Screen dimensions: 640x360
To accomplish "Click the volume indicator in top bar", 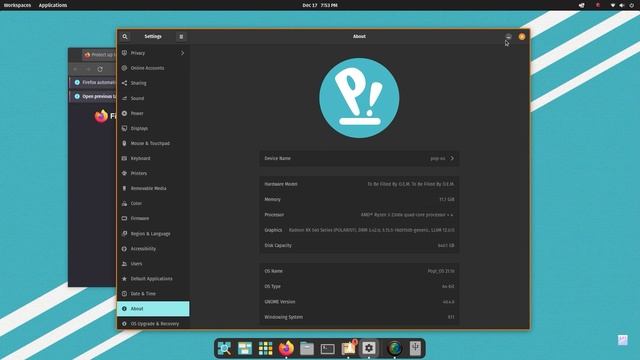I will pyautogui.click(x=622, y=5).
